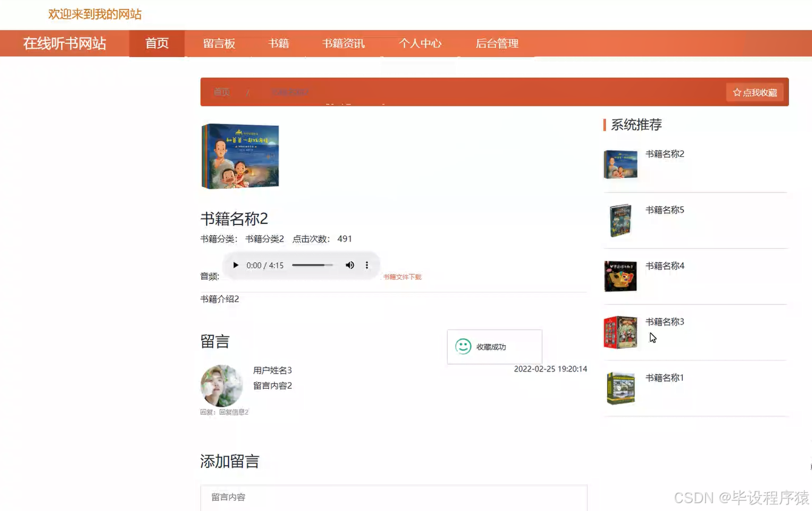Switch to 书籍资讯 tab
The width and height of the screenshot is (812, 511).
click(x=344, y=44)
